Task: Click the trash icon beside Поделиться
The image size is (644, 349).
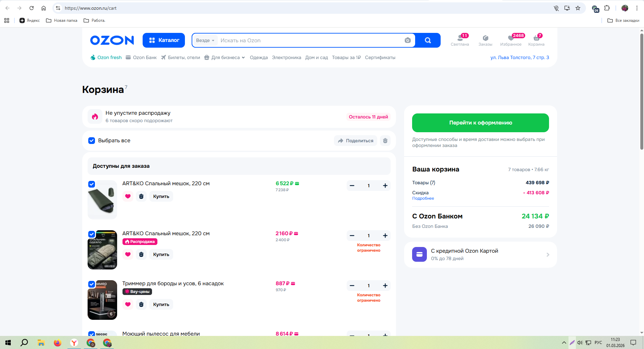Action: point(385,141)
